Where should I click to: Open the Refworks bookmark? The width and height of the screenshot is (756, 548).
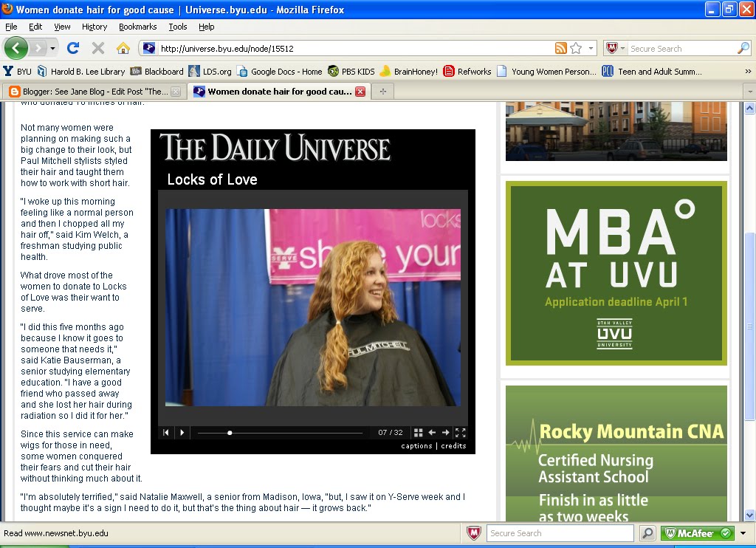(x=467, y=72)
